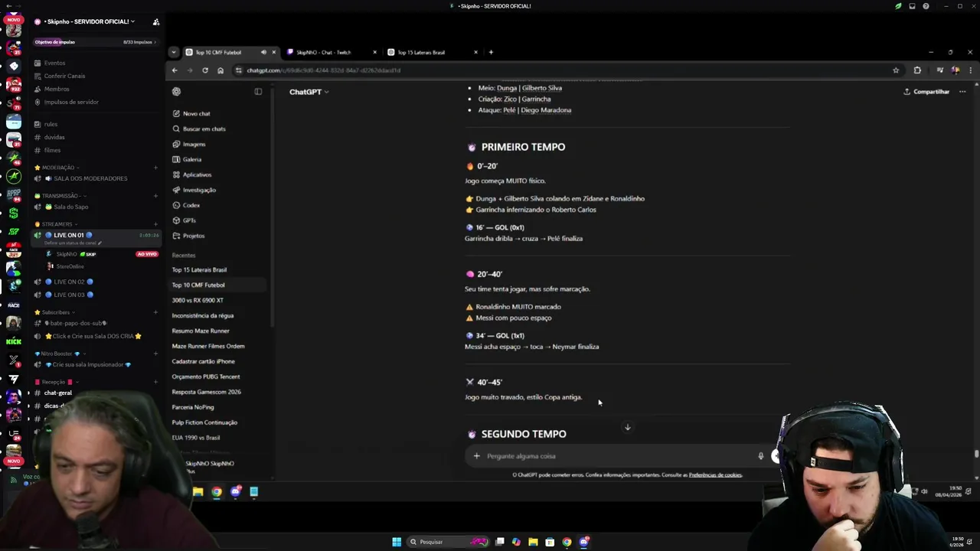980x551 pixels.
Task: Open Buscar em chats search
Action: [x=204, y=129]
